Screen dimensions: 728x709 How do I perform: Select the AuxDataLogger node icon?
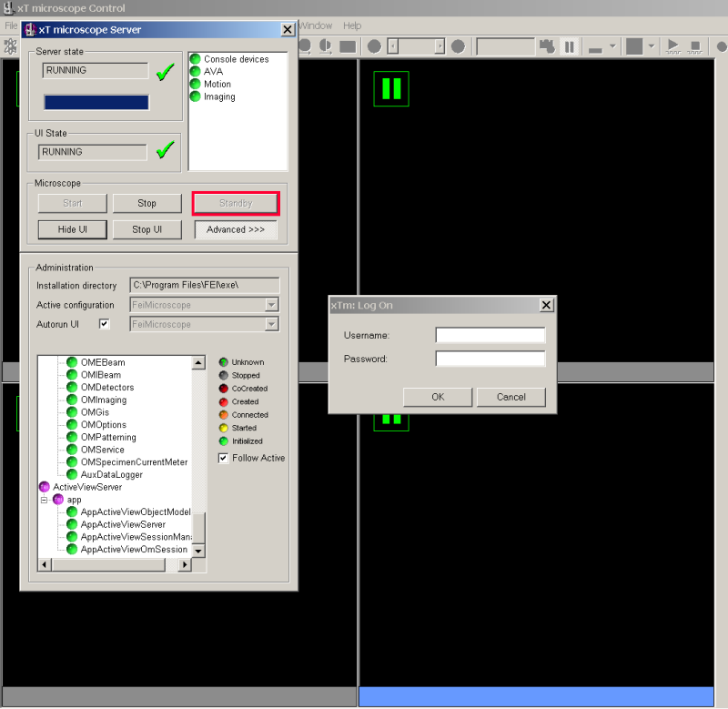tap(72, 474)
